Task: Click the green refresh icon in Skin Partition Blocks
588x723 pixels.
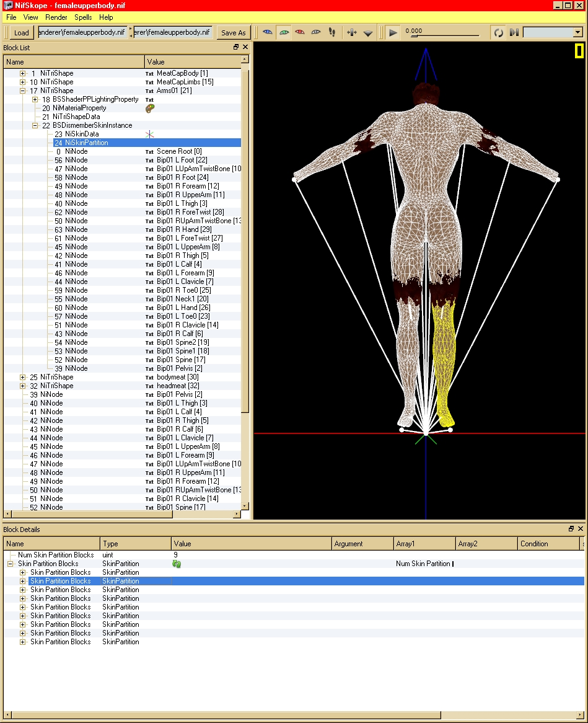Action: (x=177, y=564)
